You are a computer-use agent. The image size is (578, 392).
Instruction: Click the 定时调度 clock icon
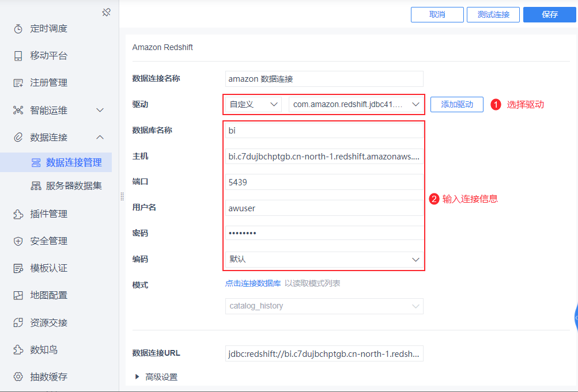click(18, 29)
